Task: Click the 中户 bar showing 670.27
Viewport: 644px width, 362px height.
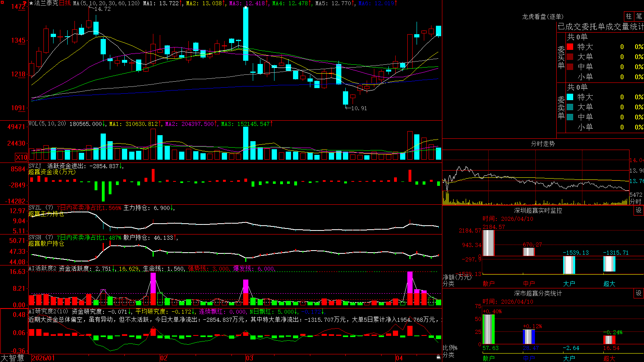Action: 529,252
